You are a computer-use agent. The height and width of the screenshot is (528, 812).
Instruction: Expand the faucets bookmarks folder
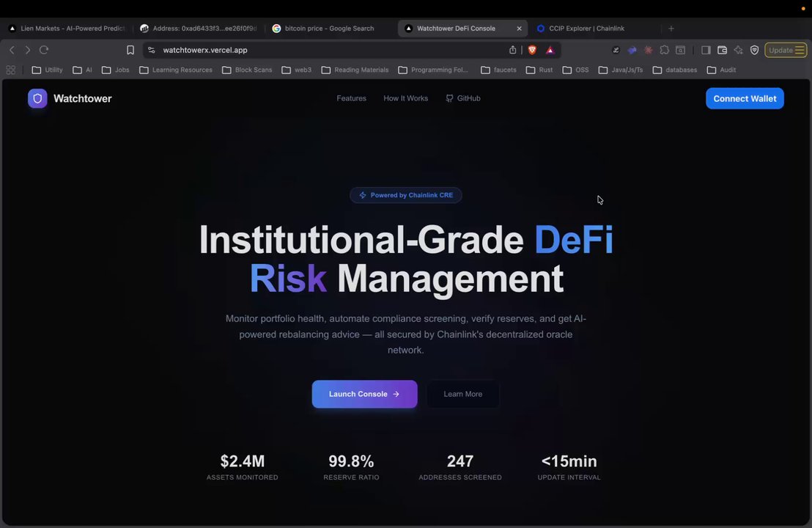(498, 70)
